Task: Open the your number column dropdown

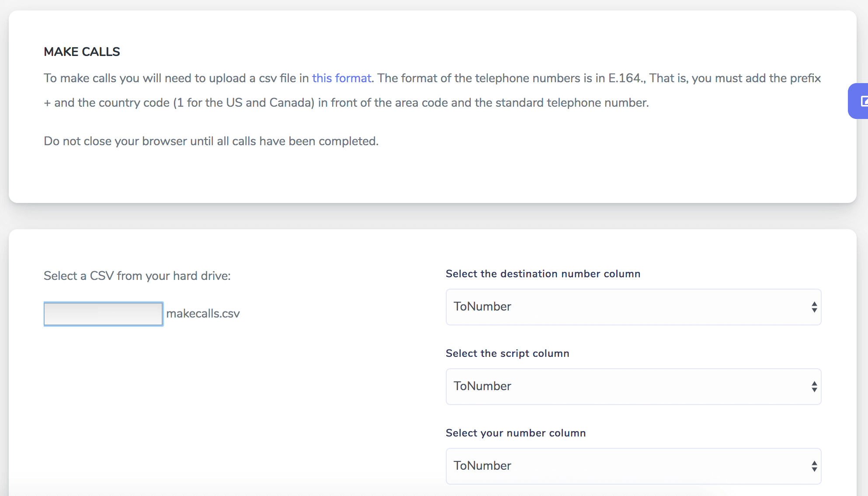Action: coord(633,466)
